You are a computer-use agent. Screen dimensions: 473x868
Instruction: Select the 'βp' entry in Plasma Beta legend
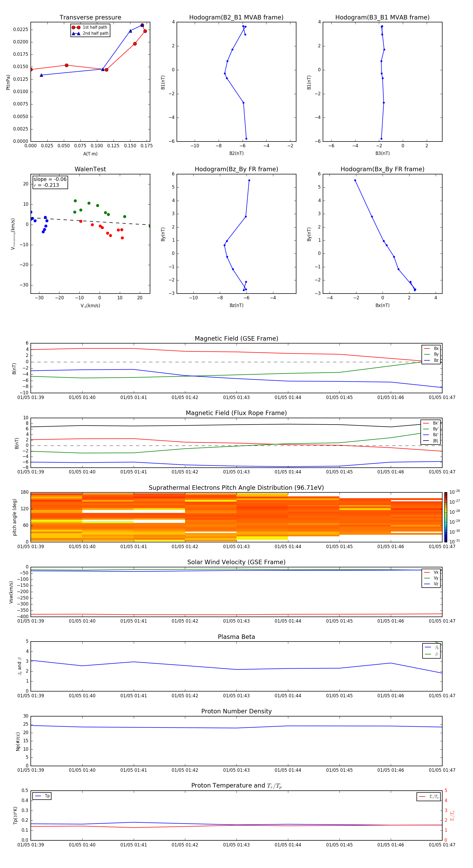coord(431,647)
